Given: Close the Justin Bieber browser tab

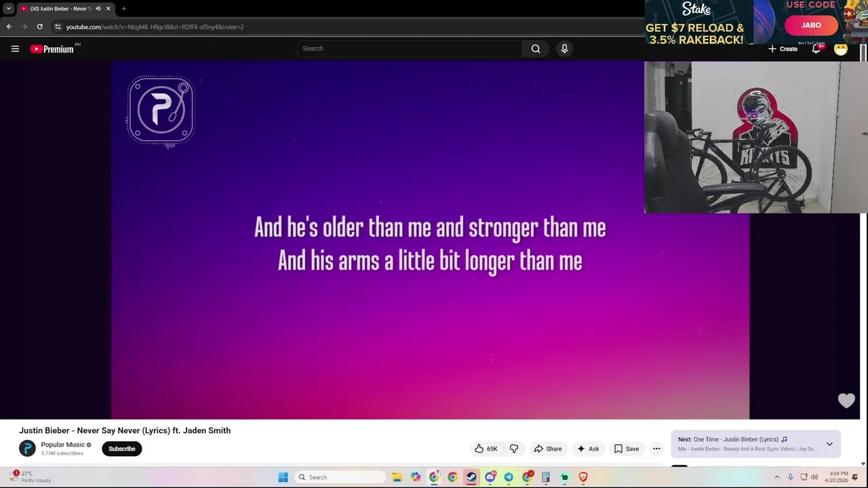Looking at the screenshot, I should click(108, 9).
